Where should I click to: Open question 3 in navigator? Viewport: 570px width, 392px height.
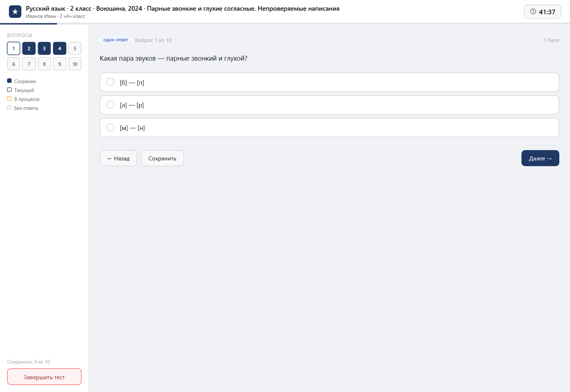(44, 48)
